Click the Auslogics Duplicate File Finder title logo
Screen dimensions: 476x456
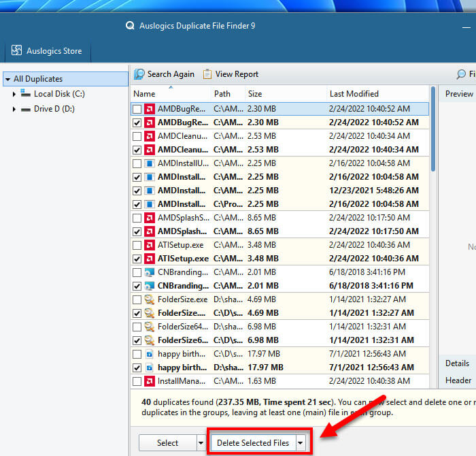pyautogui.click(x=130, y=25)
